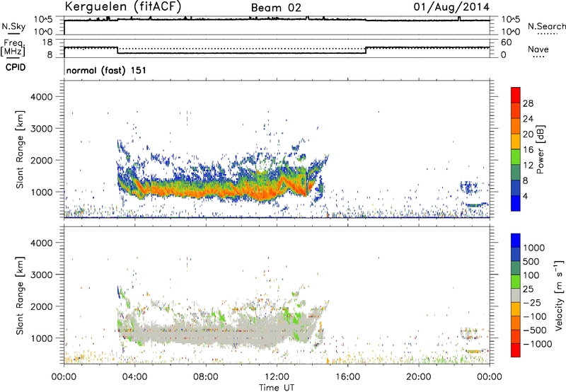The height and width of the screenshot is (392, 566).
Task: Pick the 24–28 dB red-orange Power swatch
Action: pyautogui.click(x=516, y=111)
